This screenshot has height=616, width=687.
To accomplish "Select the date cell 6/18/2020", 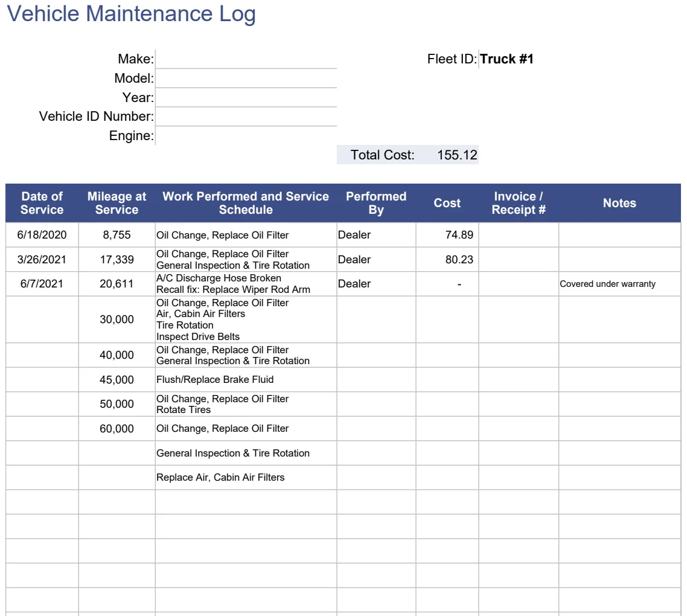I will (x=42, y=235).
